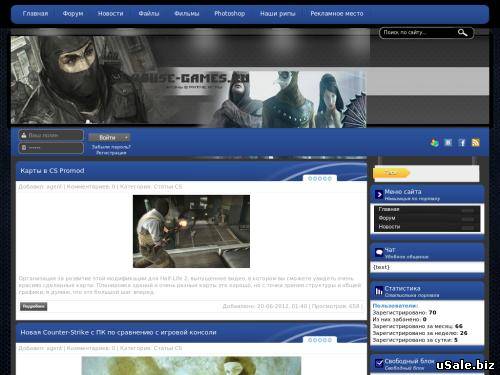Click the colorful Google Buzz icon
The width and height of the screenshot is (500, 375).
tap(434, 143)
